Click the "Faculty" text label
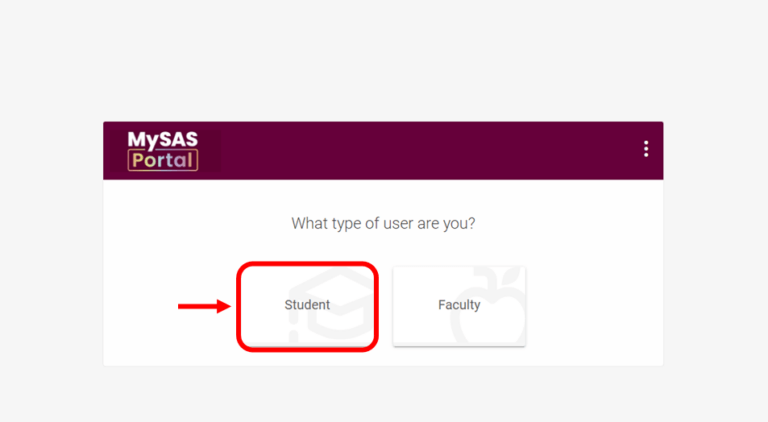768x422 pixels. click(459, 305)
